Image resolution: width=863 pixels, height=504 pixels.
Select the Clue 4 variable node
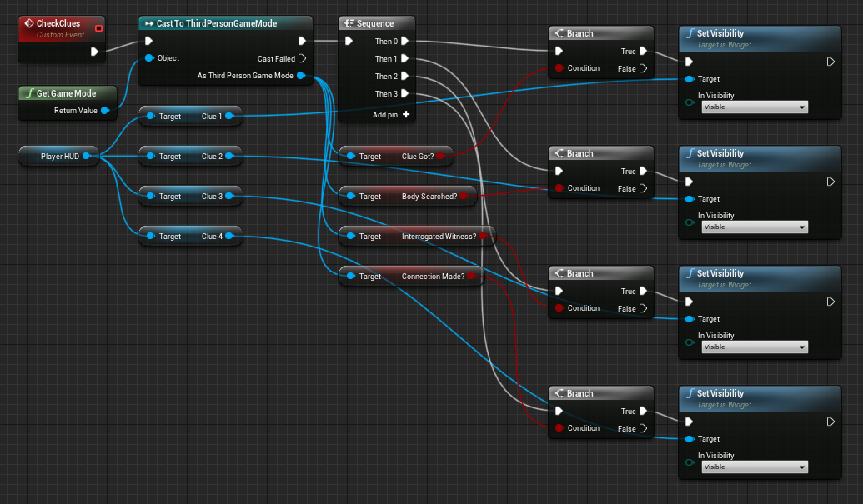[x=191, y=237]
